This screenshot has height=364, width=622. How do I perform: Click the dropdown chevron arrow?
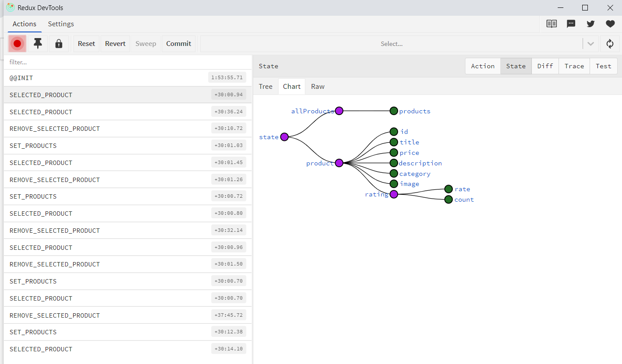click(591, 44)
